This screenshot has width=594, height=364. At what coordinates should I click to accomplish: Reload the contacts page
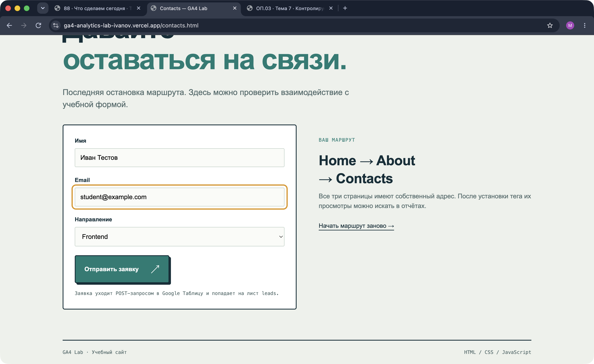(38, 25)
